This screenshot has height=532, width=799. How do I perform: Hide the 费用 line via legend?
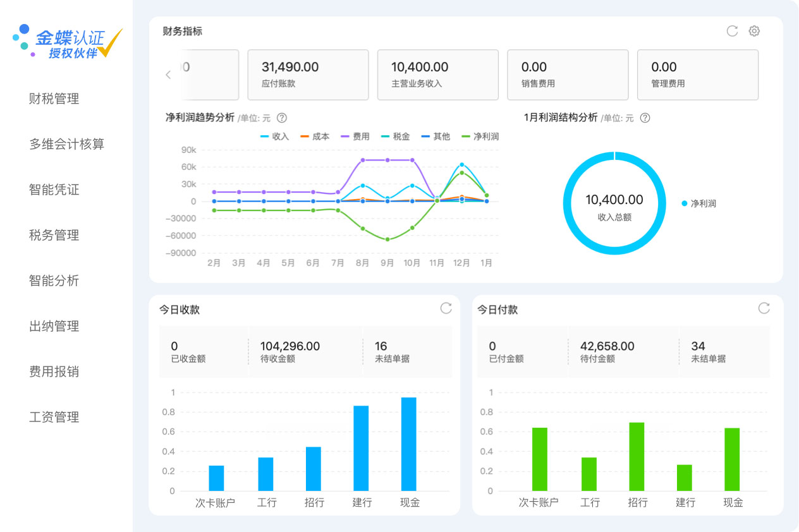[355, 136]
